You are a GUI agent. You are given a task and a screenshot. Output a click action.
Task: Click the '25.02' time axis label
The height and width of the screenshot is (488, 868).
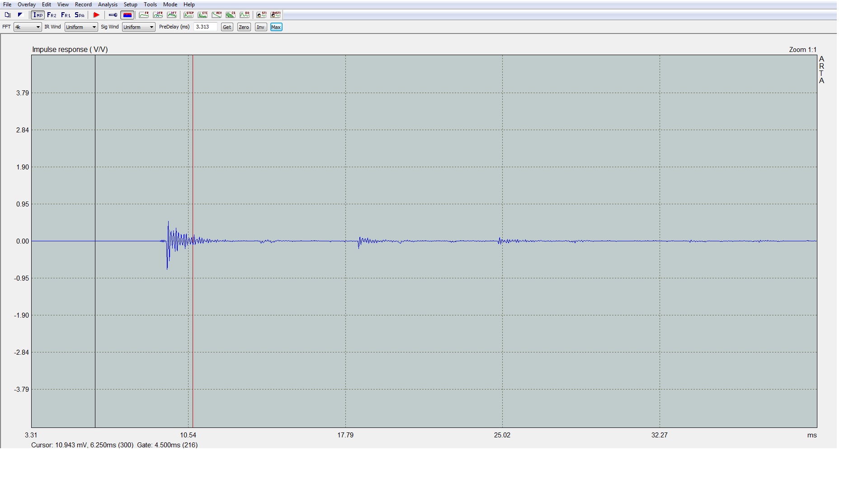click(x=502, y=435)
